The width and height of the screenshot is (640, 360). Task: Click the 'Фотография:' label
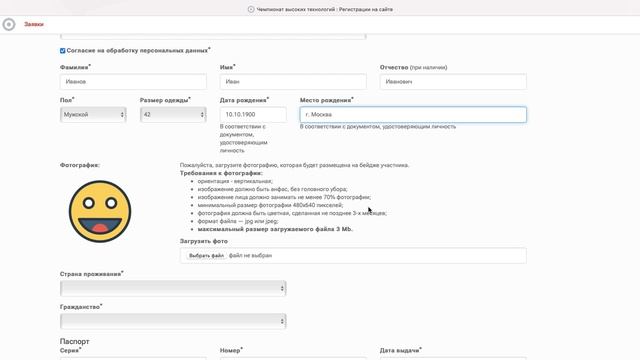tap(80, 165)
